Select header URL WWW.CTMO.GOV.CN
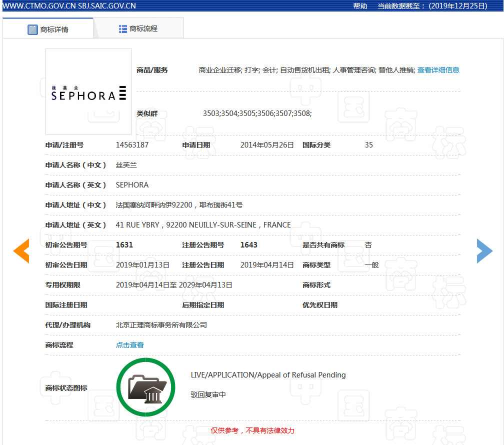 pyautogui.click(x=39, y=6)
